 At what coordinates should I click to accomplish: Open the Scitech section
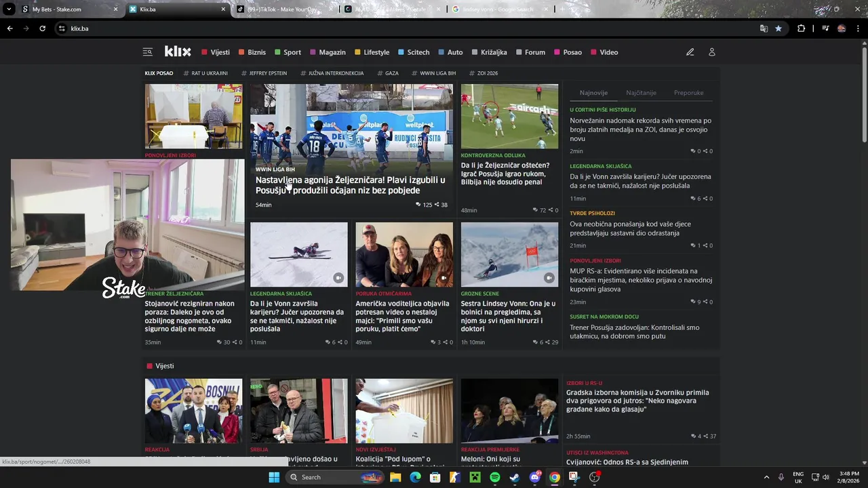coord(414,52)
